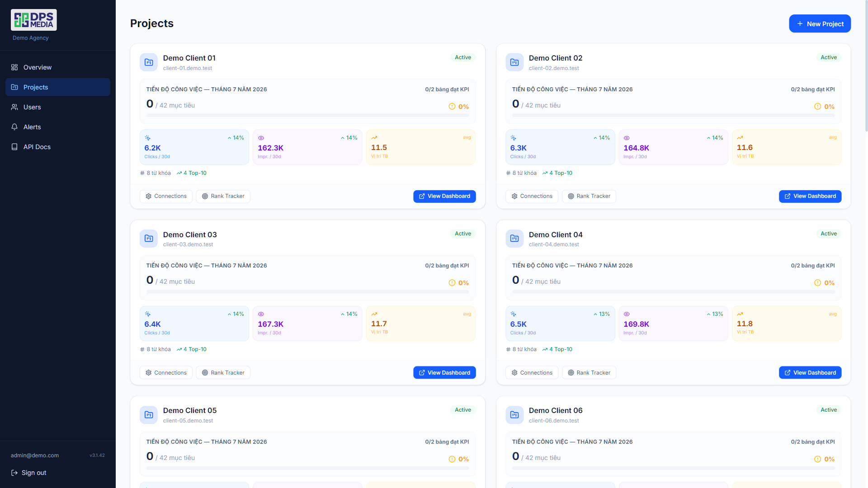868x488 pixels.
Task: Click Demo Client 04 progress bar
Action: 673,292
